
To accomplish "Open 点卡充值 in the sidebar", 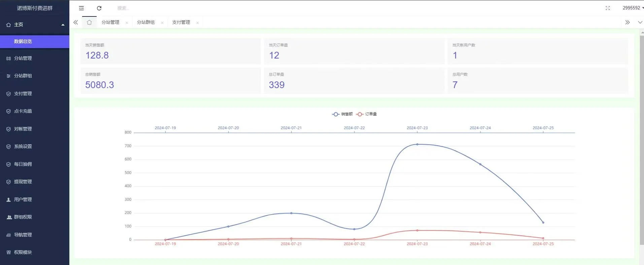I will [35, 111].
